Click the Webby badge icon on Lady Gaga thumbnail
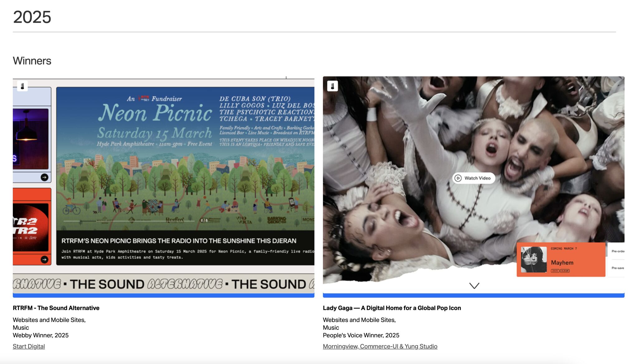This screenshot has height=364, width=638. (x=332, y=86)
